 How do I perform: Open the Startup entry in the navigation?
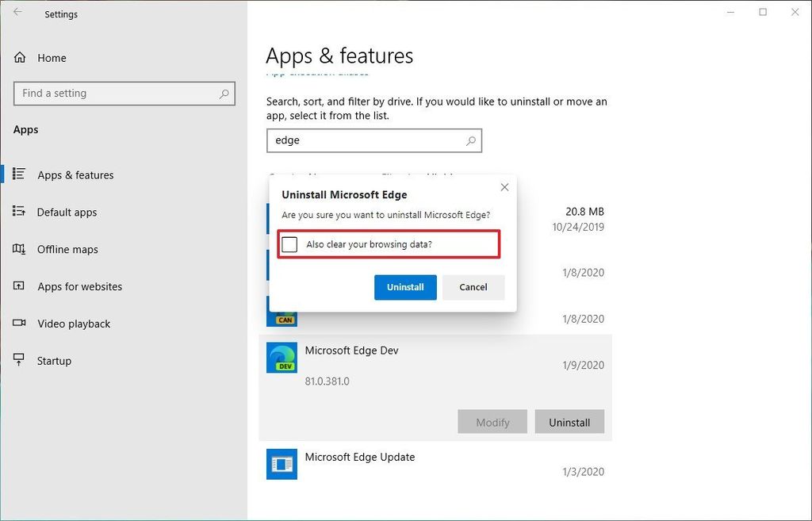[53, 360]
